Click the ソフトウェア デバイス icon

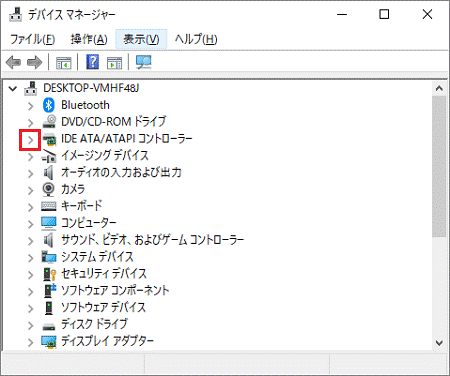[49, 308]
